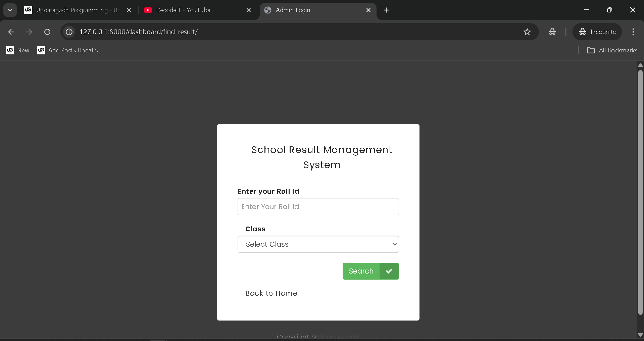
Task: Click the Incognito profile button
Action: pos(597,32)
